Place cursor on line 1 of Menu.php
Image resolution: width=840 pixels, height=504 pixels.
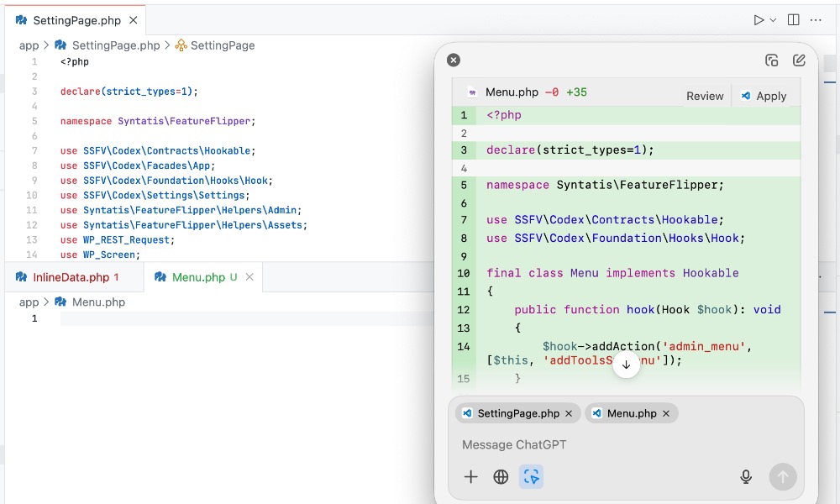tap(246, 318)
